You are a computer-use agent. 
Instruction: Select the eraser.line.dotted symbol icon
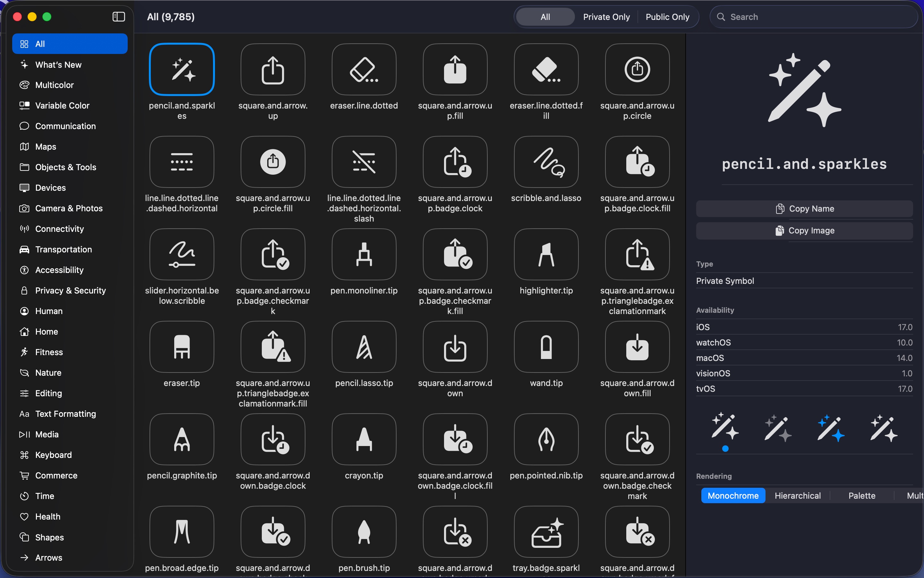click(x=364, y=69)
